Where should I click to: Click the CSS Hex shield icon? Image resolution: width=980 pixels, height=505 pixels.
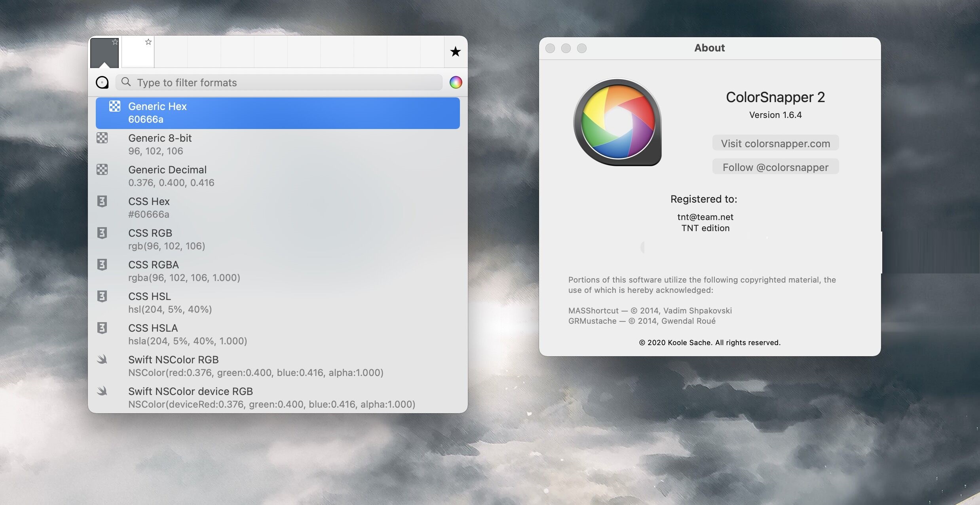(102, 201)
